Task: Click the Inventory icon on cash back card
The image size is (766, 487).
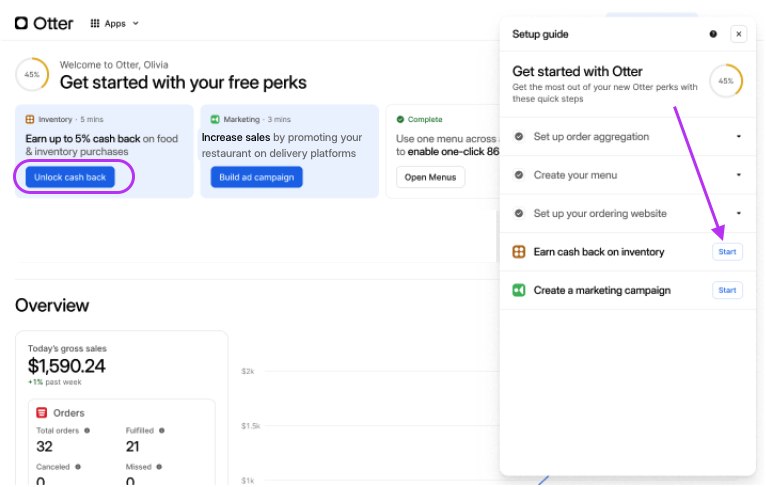Action: 30,119
